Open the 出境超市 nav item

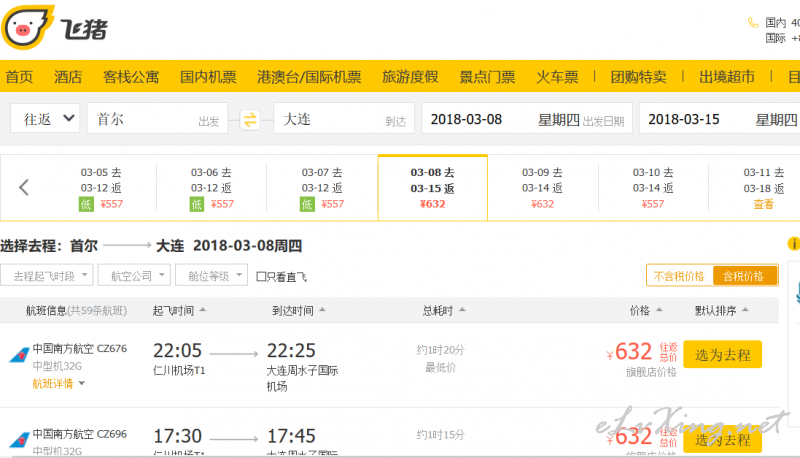pos(727,77)
